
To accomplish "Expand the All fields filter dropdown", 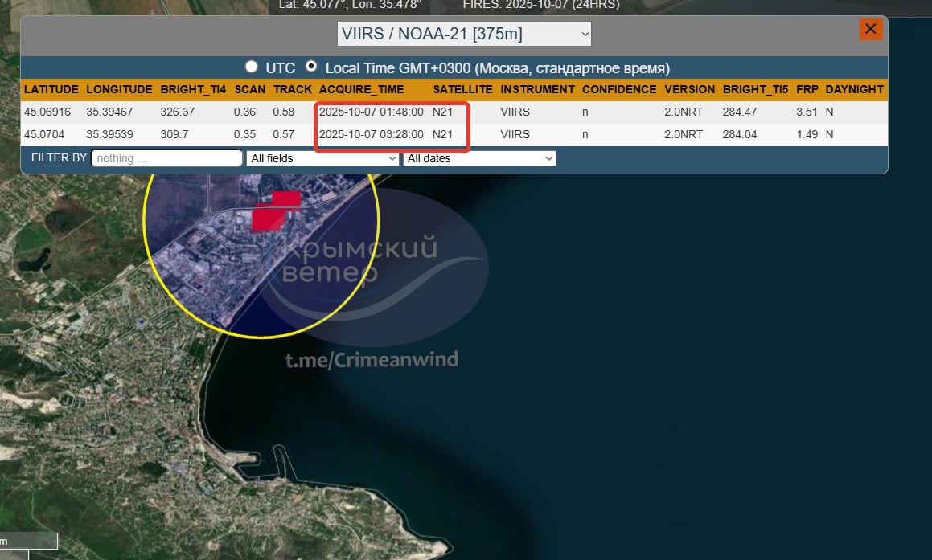I will [x=322, y=158].
